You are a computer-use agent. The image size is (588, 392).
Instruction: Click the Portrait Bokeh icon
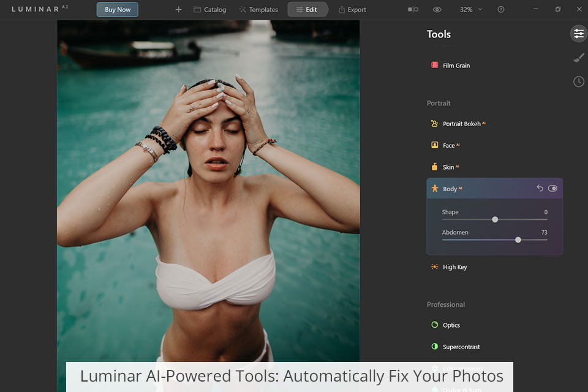click(x=435, y=123)
